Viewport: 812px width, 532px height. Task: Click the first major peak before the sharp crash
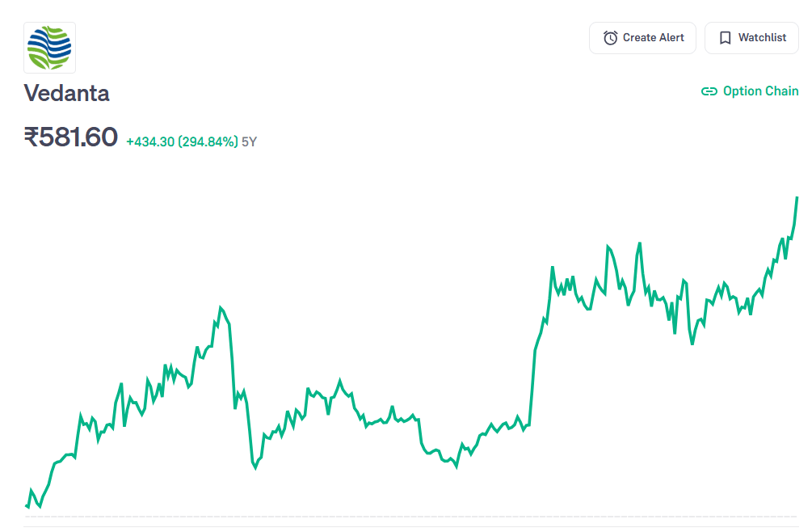[221, 308]
